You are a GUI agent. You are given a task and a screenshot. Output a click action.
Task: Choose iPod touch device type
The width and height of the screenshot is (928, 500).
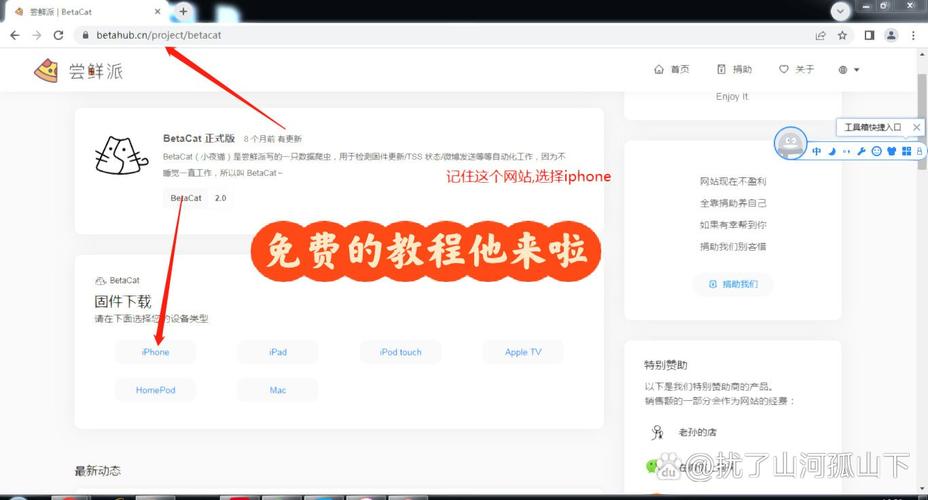click(x=401, y=352)
